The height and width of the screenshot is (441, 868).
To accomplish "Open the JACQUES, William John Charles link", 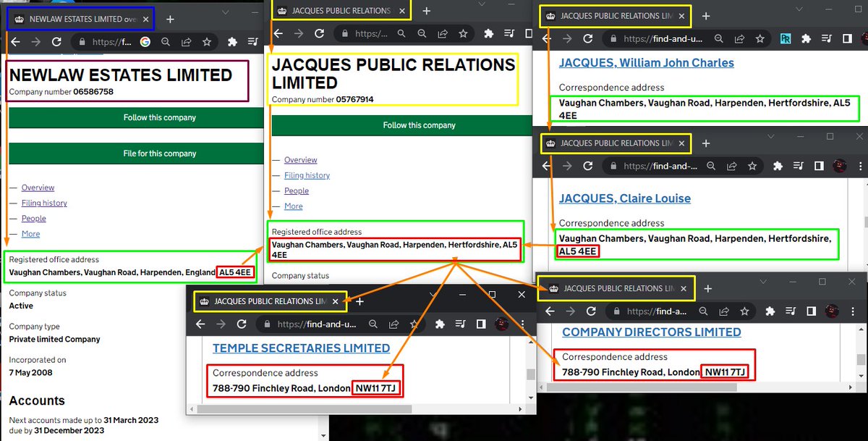I will [647, 63].
